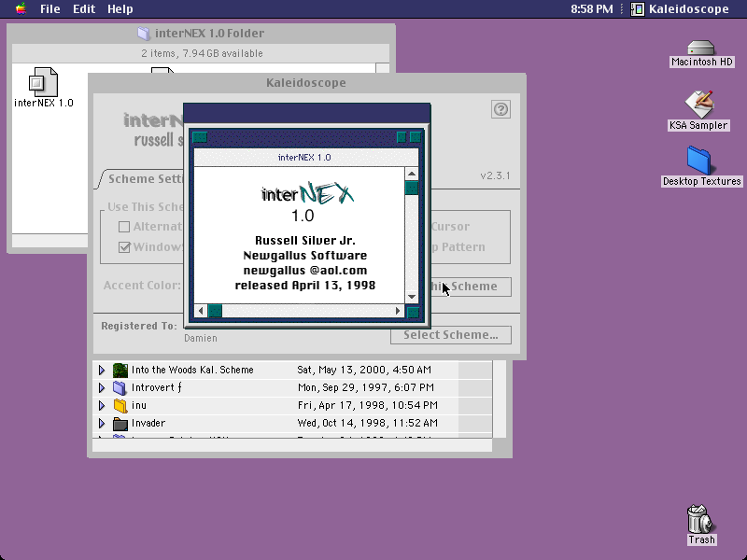Viewport: 747px width, 560px height.
Task: Click the 'Newgallus Software' line
Action: (305, 256)
